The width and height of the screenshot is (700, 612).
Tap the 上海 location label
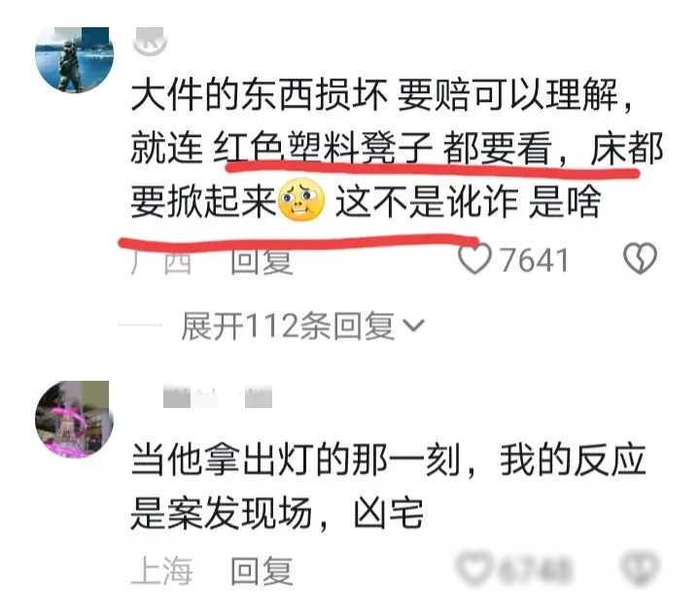click(161, 570)
